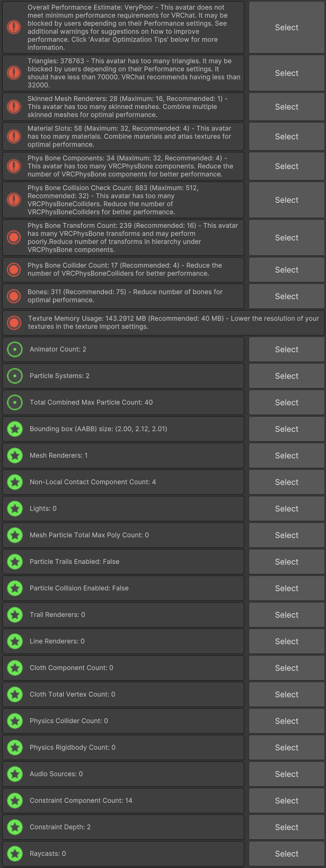Click Select beside Bounding box (AABB) size
The height and width of the screenshot is (868, 326).
click(287, 429)
